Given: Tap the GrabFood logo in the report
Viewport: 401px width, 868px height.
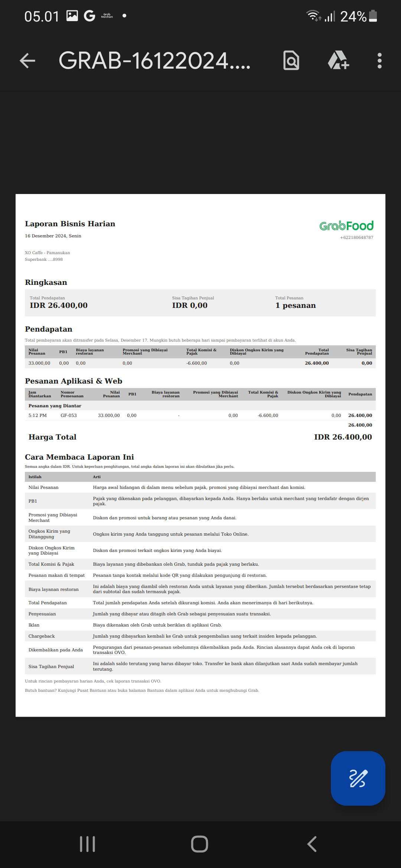Looking at the screenshot, I should 346,226.
